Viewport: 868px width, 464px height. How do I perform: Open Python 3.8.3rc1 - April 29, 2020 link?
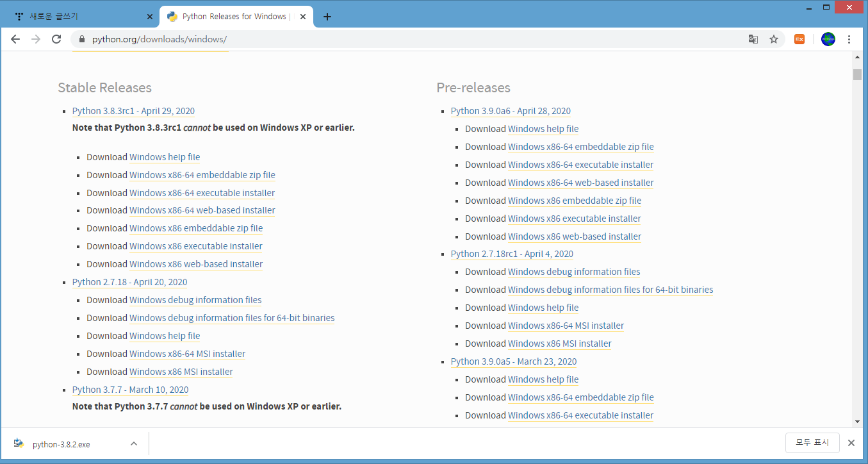[x=133, y=111]
